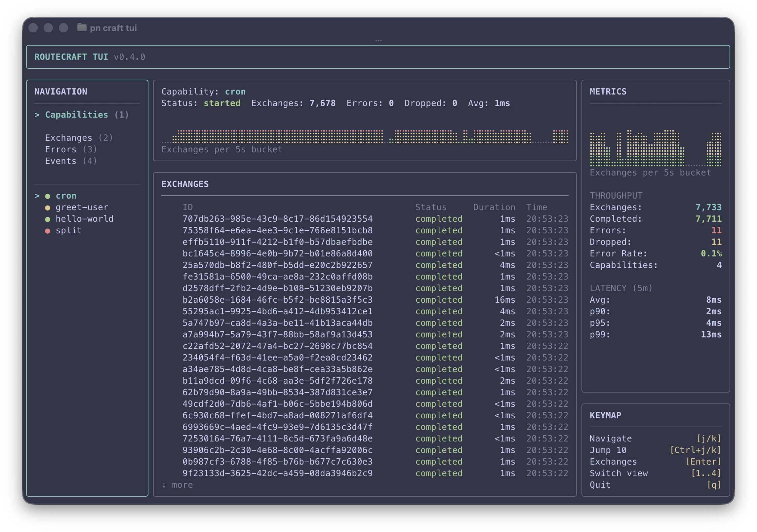Select Events (4) in the navigation panel
Image resolution: width=757 pixels, height=532 pixels.
(x=70, y=161)
